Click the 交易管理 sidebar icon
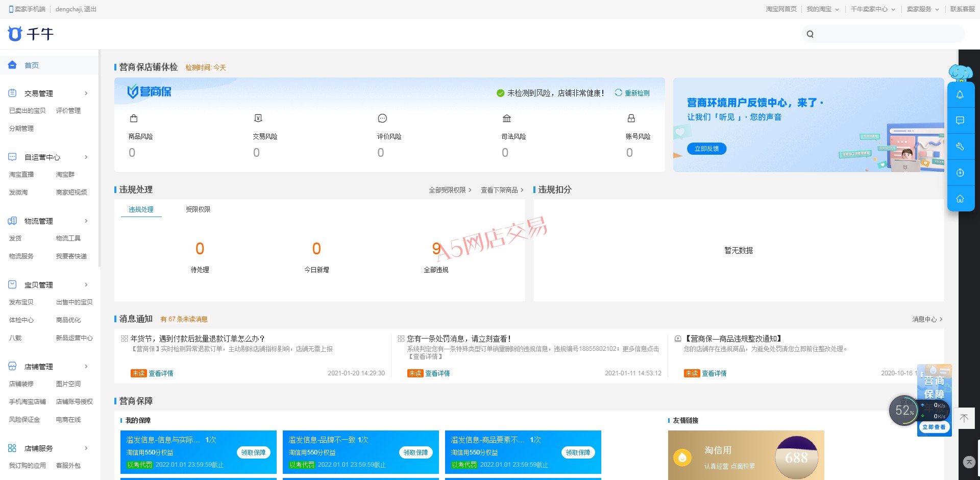The height and width of the screenshot is (480, 980). pos(12,93)
